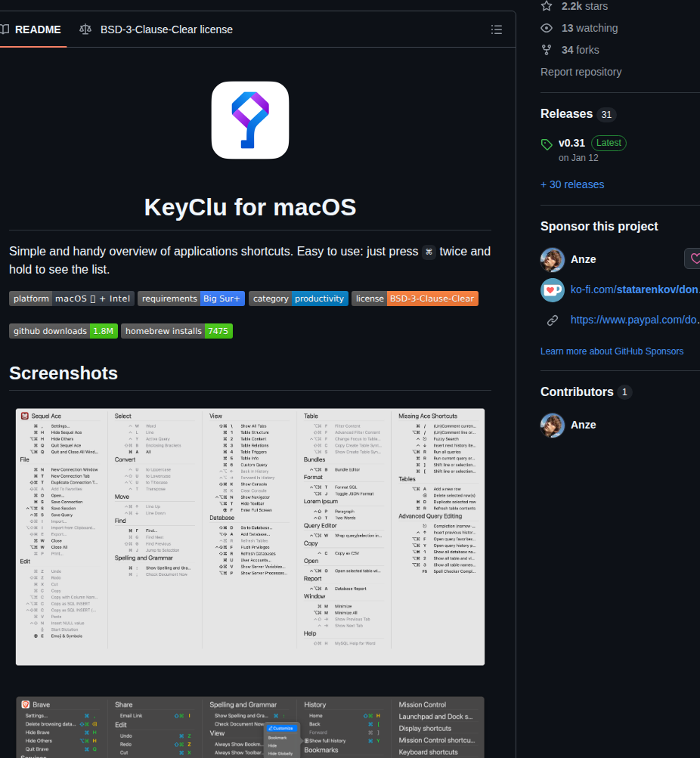Viewport: 700px width, 758px height.
Task: Open the 13 watching link
Action: [590, 28]
